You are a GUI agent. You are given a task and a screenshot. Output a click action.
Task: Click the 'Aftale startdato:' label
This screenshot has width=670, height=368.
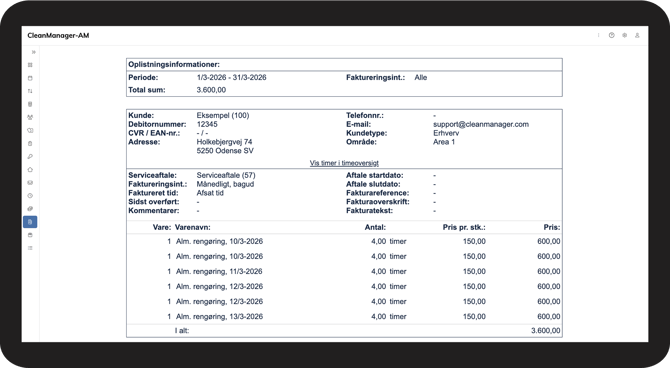click(374, 175)
